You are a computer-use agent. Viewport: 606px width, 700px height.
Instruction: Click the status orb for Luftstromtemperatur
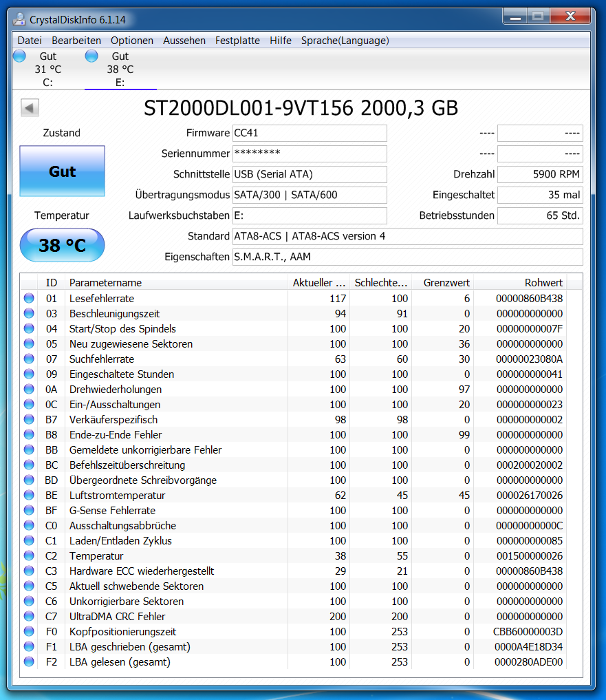pos(29,496)
